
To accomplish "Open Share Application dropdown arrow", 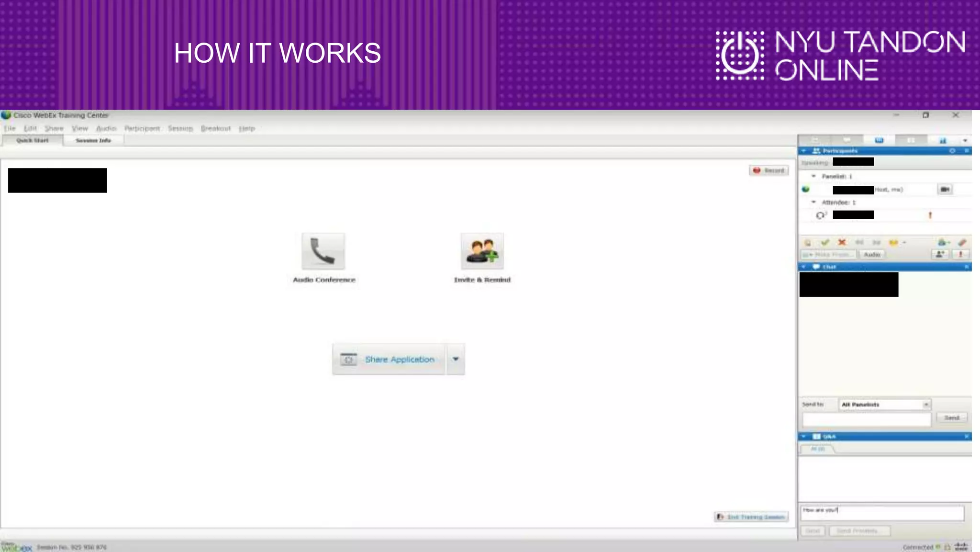I will (456, 359).
